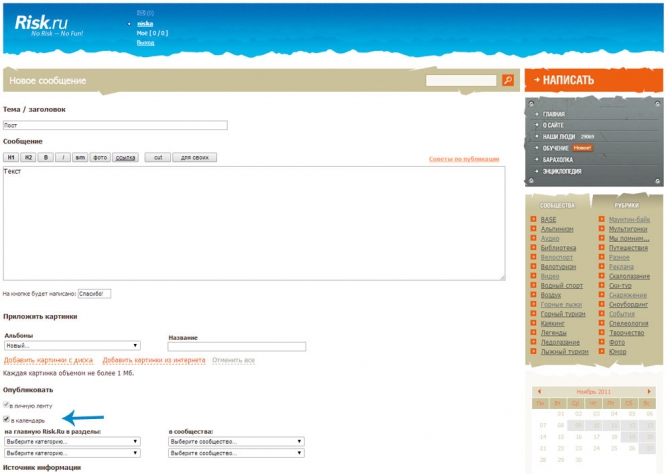Insert photo using 'фото' toolbar button
The image size is (670, 474).
pos(100,157)
